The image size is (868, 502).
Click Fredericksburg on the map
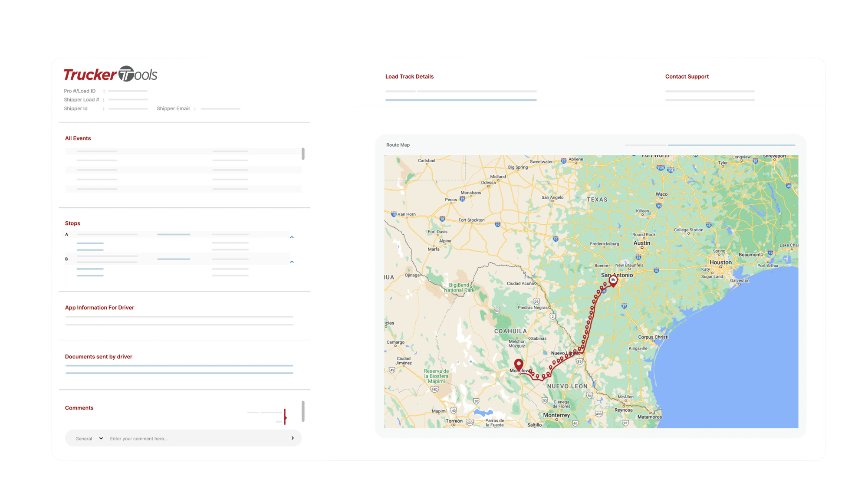point(605,244)
